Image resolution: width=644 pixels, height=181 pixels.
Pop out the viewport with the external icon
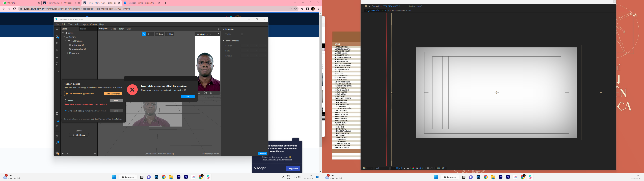pyautogui.click(x=218, y=29)
